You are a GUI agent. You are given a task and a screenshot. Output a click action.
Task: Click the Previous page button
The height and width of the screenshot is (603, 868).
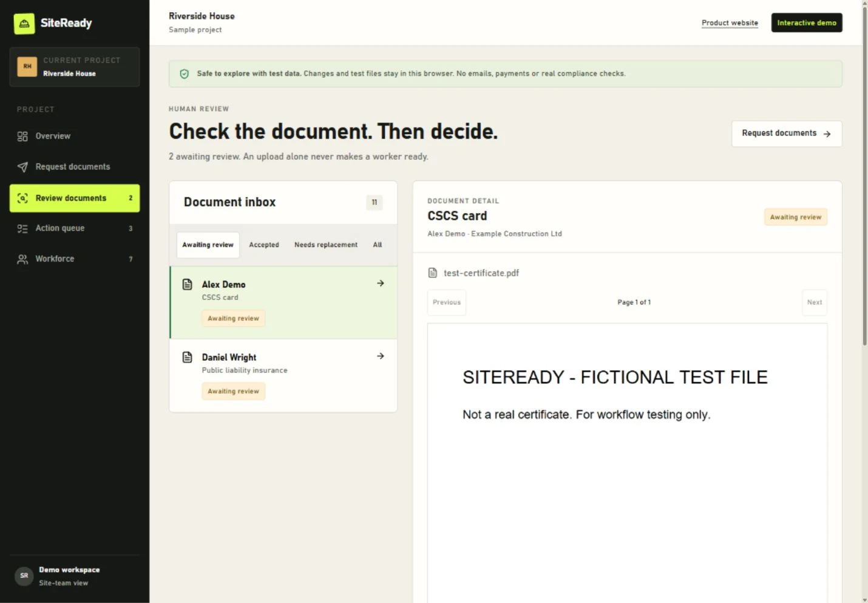click(447, 302)
